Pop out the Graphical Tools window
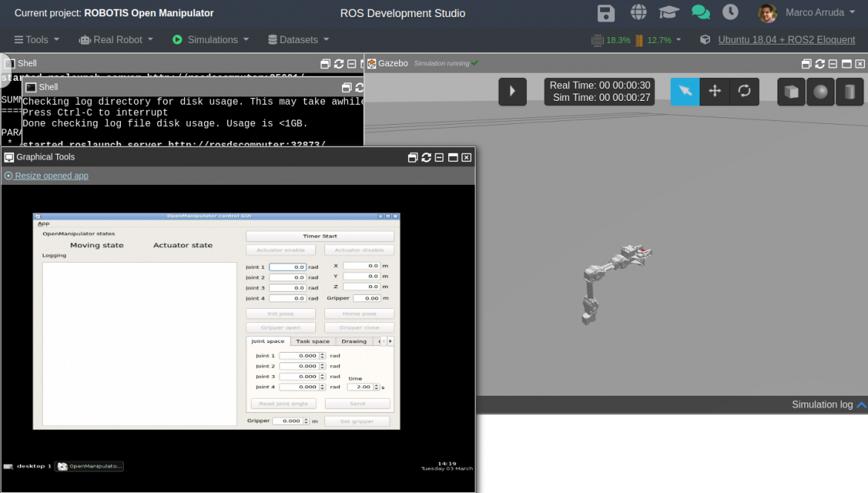 [x=412, y=157]
